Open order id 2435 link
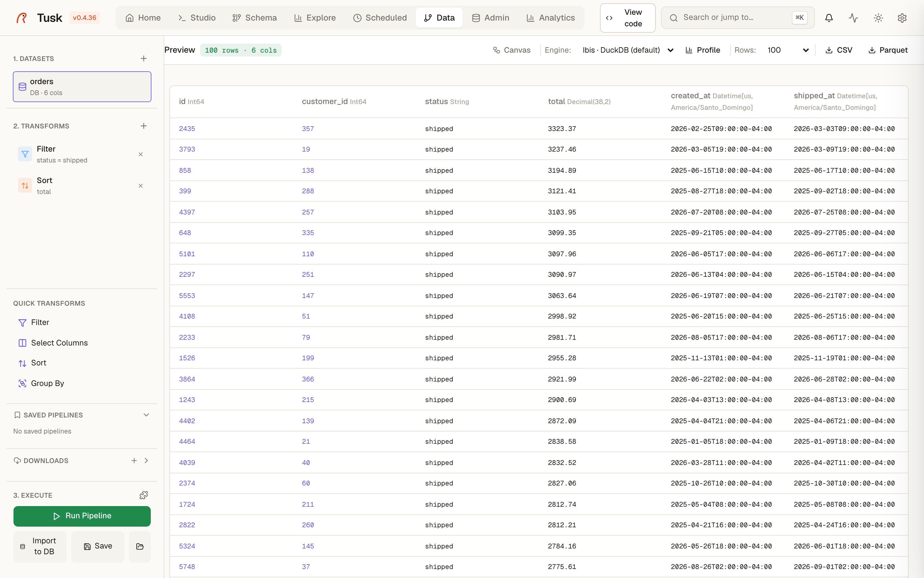The image size is (924, 578). [187, 129]
